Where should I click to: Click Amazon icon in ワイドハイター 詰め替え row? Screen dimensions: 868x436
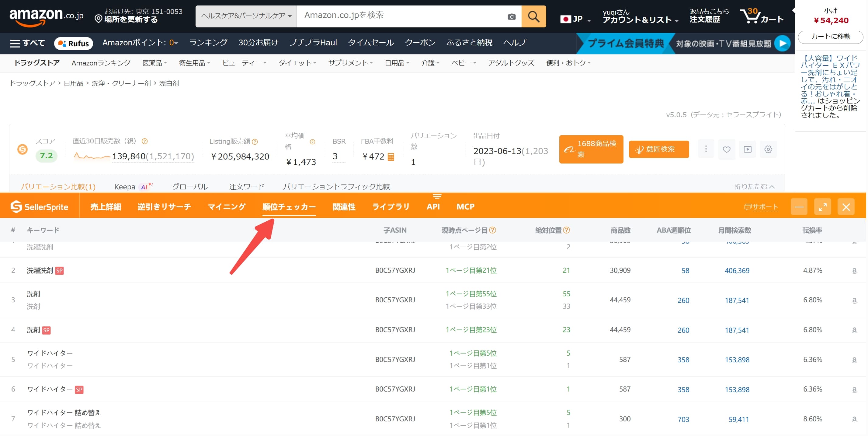[855, 419]
